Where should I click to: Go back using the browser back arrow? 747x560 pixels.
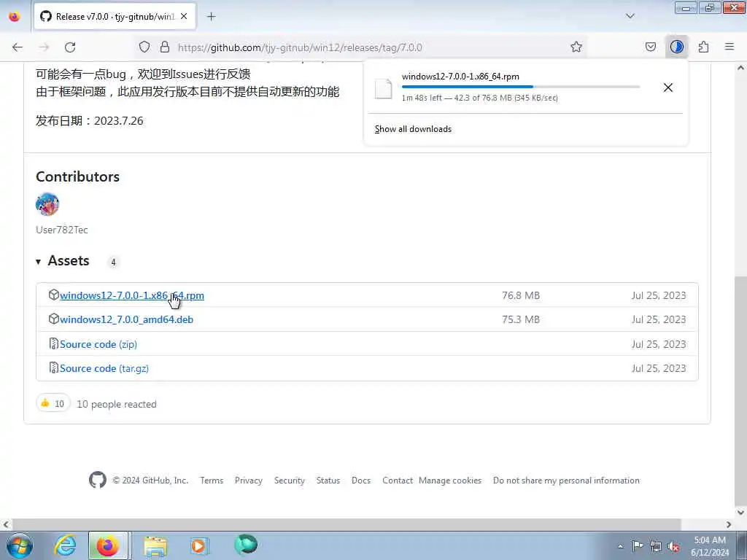(x=18, y=47)
